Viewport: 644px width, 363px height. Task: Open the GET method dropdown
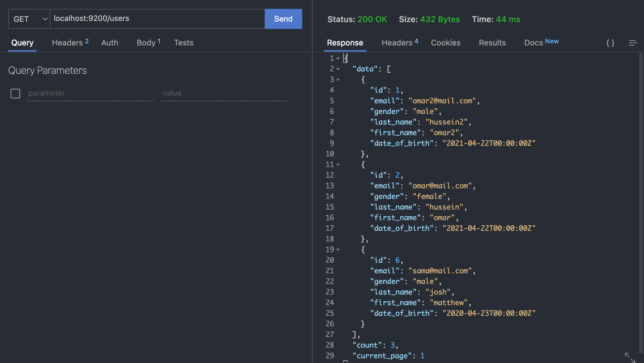tap(29, 19)
